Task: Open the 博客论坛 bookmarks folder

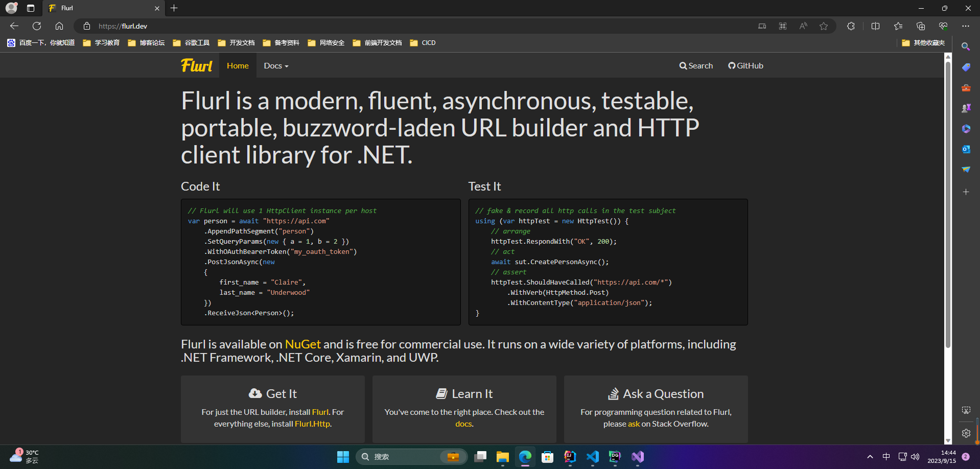Action: click(146, 43)
